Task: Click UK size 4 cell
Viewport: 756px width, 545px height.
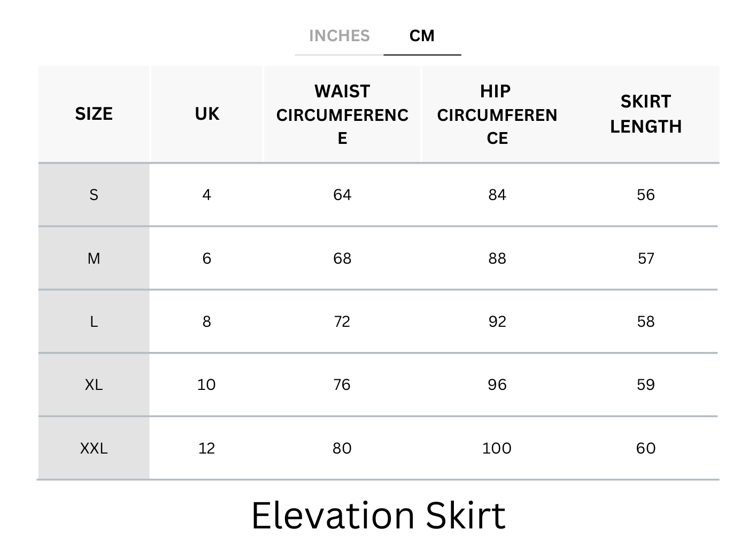Action: click(207, 195)
